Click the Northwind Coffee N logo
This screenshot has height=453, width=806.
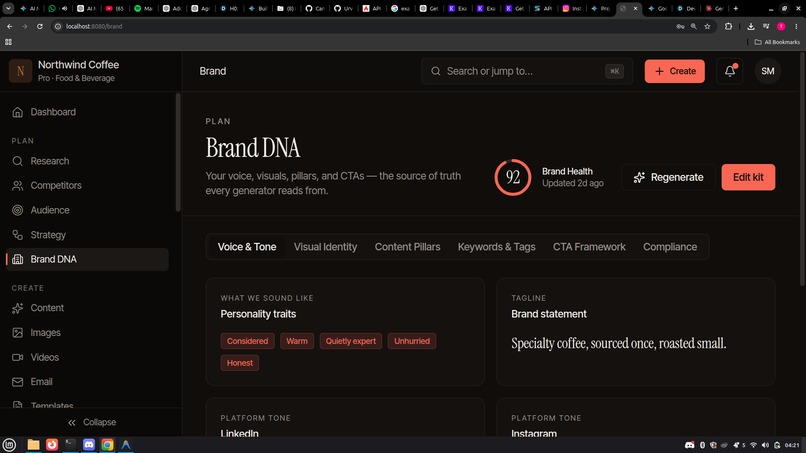(21, 71)
